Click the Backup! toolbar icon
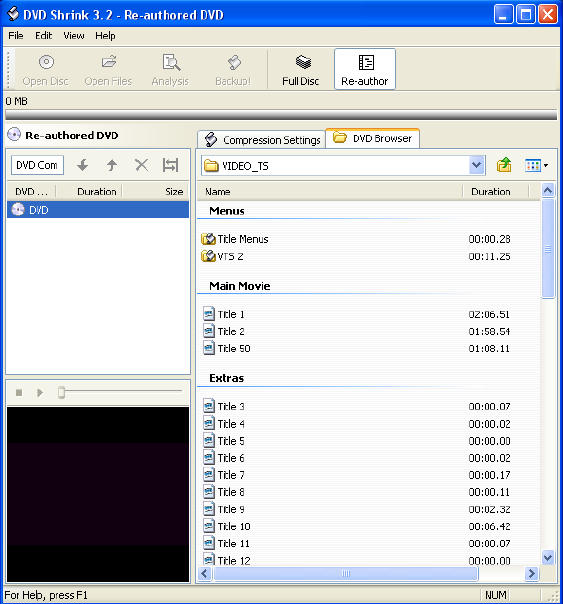 click(233, 70)
